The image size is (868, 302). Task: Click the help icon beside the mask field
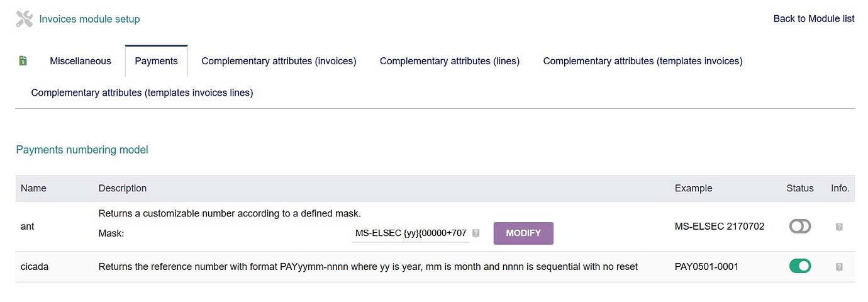point(476,233)
